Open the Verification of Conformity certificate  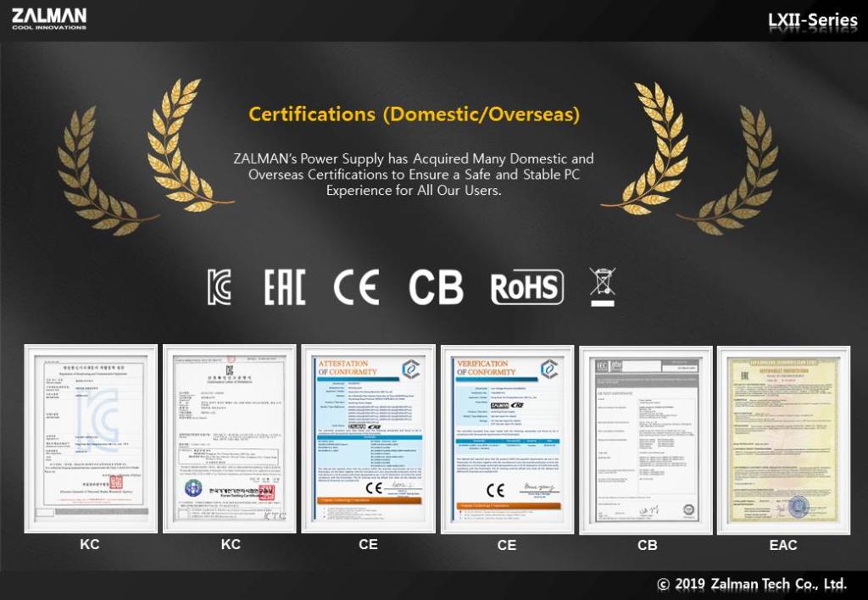507,438
